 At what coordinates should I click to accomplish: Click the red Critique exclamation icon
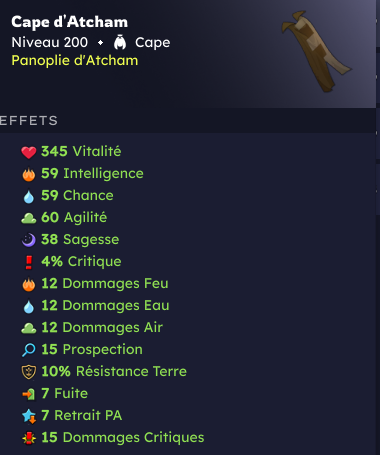29,262
